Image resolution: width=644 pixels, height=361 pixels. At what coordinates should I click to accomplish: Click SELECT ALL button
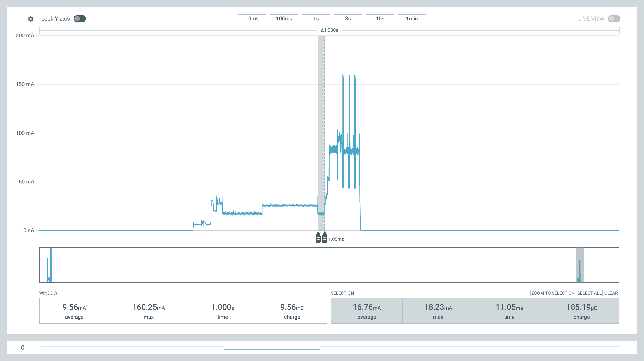tap(590, 293)
